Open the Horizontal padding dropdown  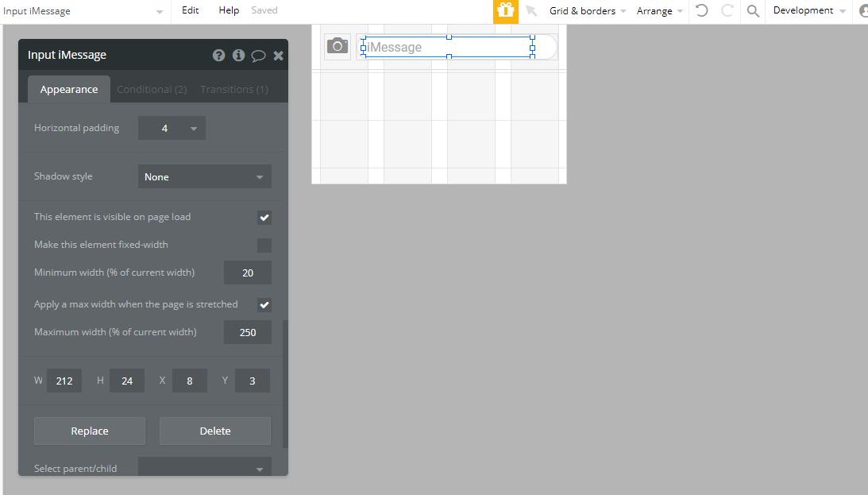[172, 128]
